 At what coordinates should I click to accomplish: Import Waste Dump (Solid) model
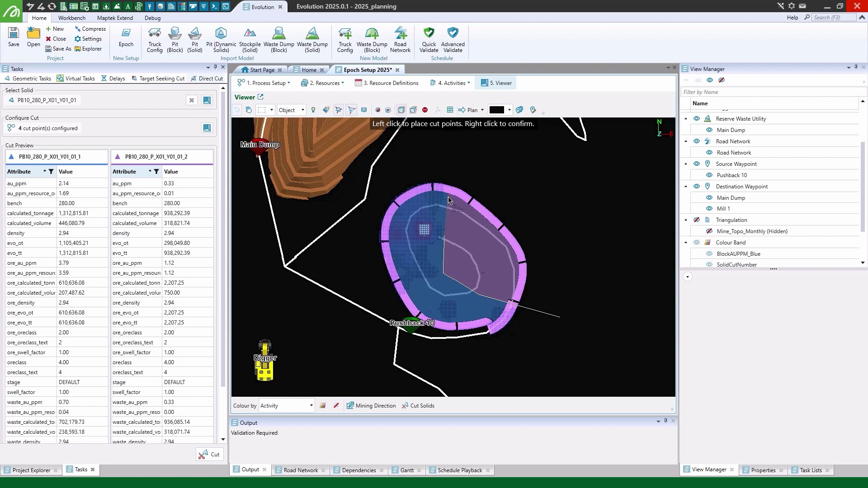312,40
